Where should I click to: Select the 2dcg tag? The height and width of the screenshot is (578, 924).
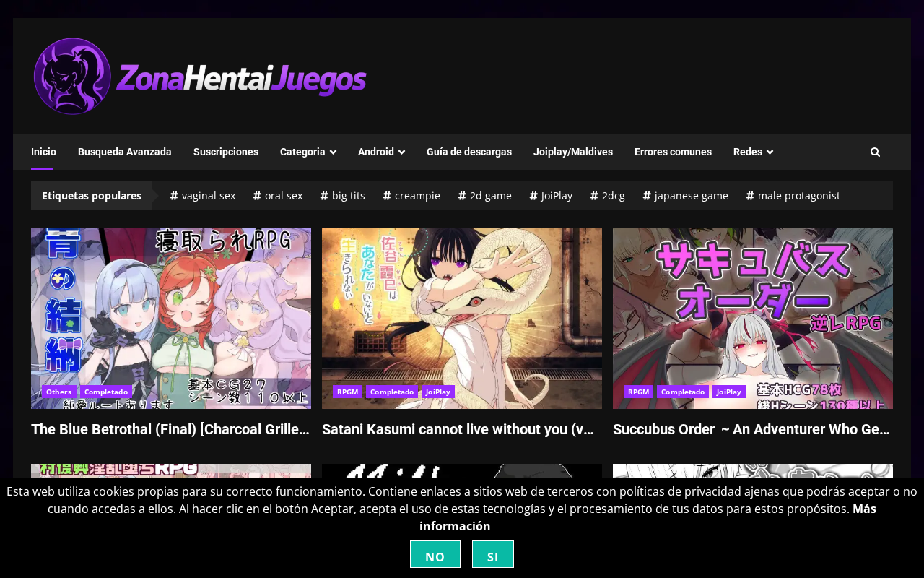pos(608,196)
